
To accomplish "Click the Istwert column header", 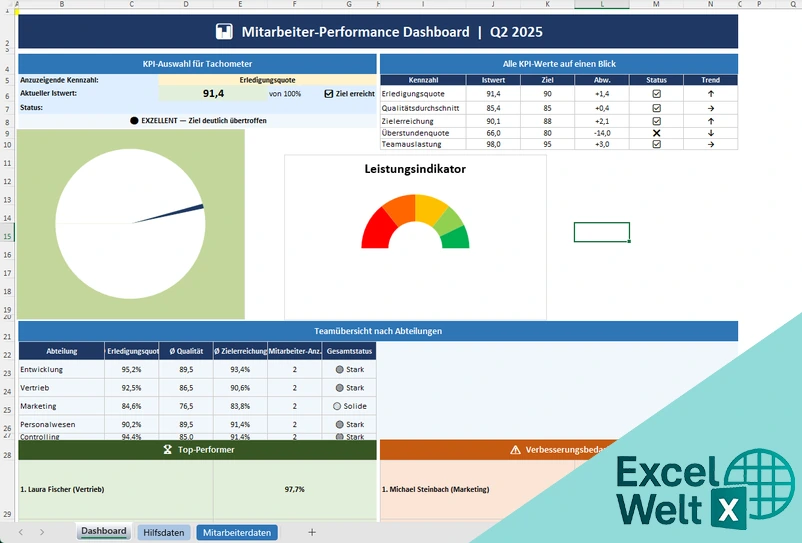I will click(x=493, y=80).
